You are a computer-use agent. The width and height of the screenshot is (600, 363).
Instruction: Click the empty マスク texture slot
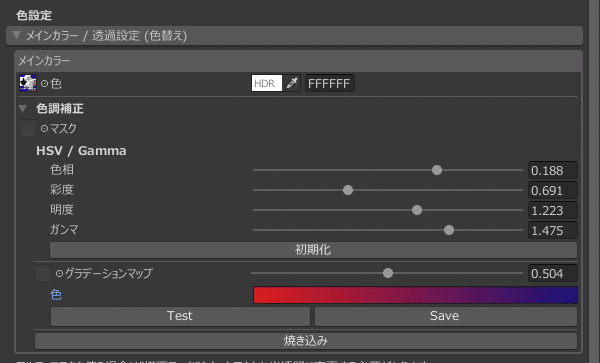pyautogui.click(x=28, y=129)
